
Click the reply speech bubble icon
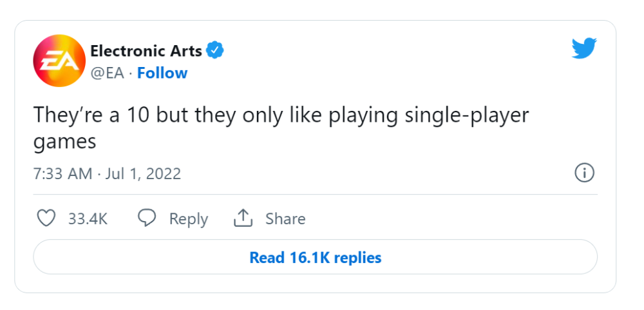147,218
